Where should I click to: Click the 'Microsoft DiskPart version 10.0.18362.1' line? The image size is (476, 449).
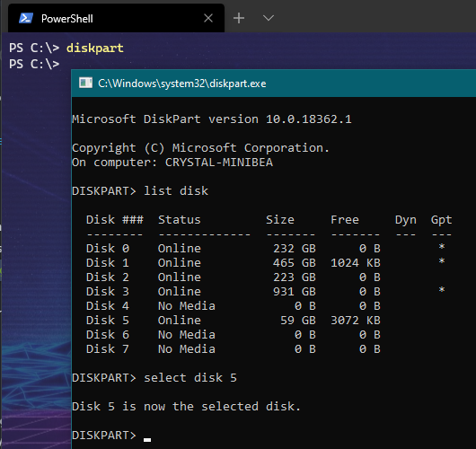pyautogui.click(x=212, y=119)
